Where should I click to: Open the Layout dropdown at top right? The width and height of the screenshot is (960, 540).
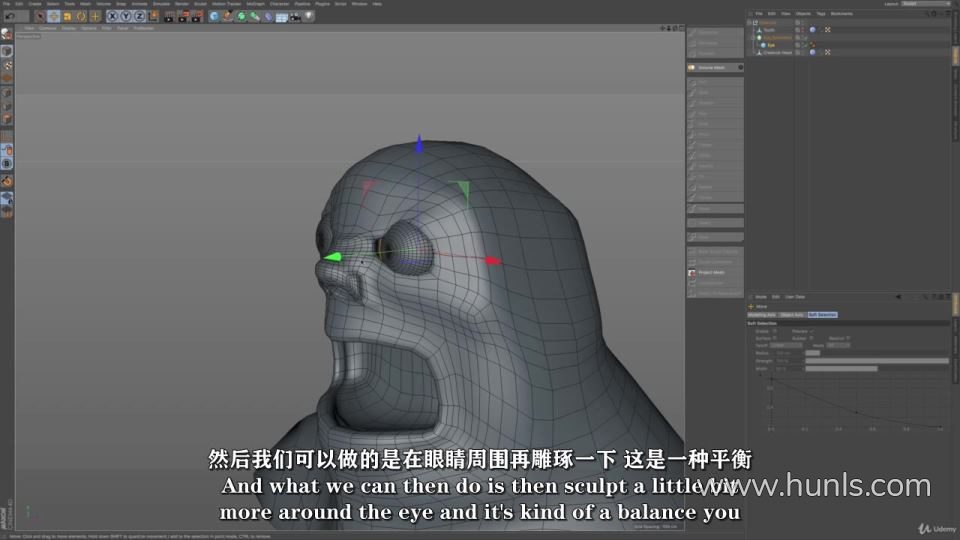click(926, 4)
